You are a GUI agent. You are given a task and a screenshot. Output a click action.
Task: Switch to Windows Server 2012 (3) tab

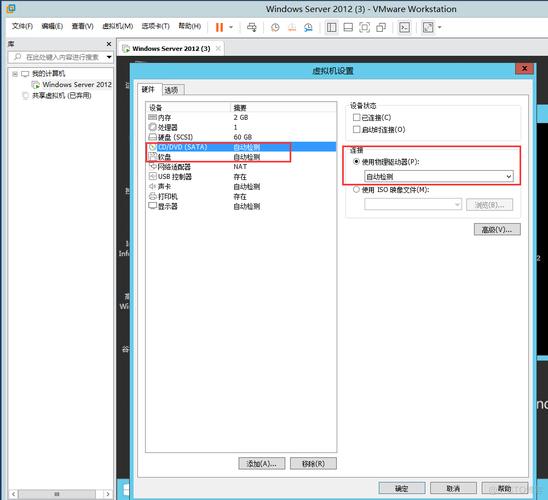171,49
